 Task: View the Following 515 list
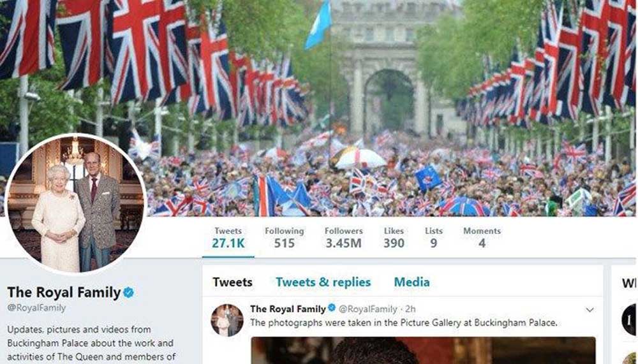(x=285, y=238)
